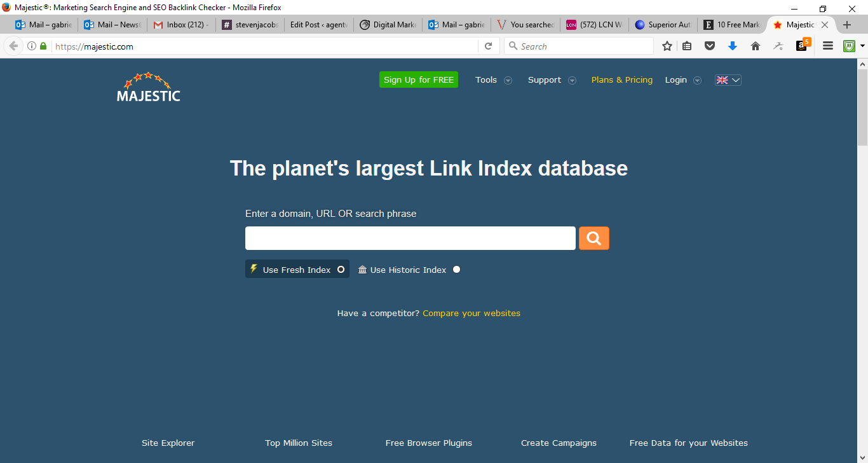Click the Firefox back arrow button
The width and height of the screenshot is (868, 463).
(x=13, y=46)
